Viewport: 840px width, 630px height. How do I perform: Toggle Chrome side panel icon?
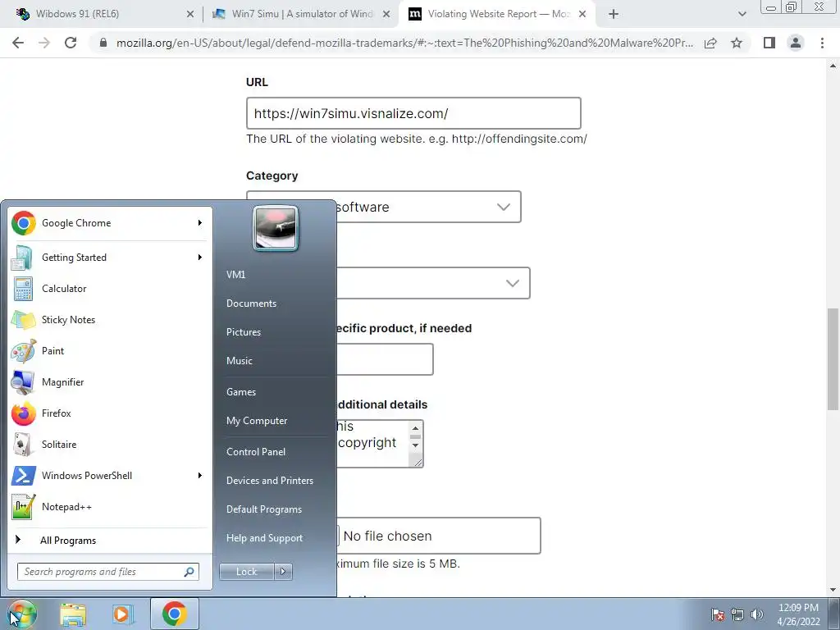point(769,43)
